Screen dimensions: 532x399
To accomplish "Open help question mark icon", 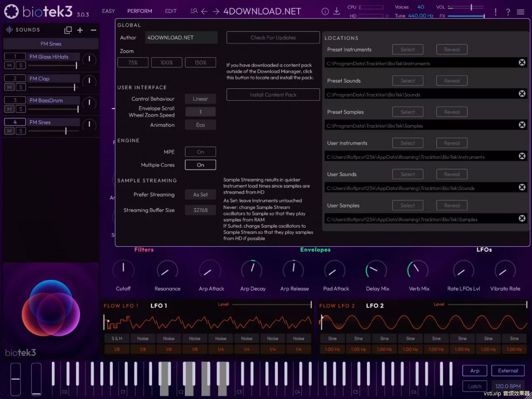I will coord(508,12).
